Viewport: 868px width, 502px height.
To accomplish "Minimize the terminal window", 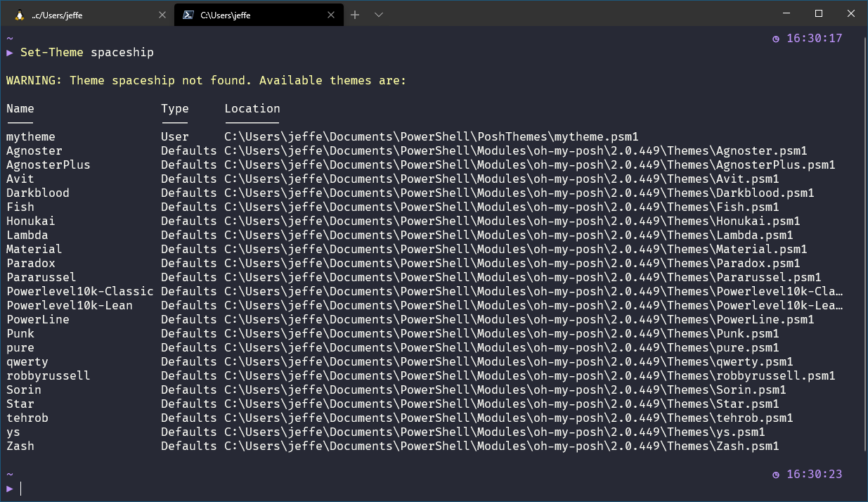I will click(x=786, y=13).
